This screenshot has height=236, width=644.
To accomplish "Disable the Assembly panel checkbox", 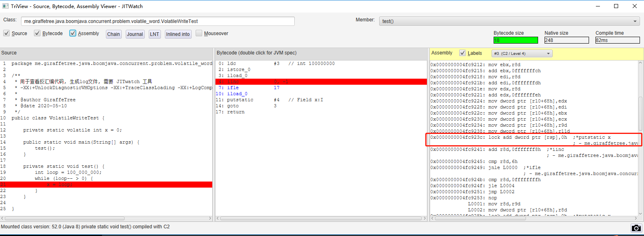I will 73,33.
